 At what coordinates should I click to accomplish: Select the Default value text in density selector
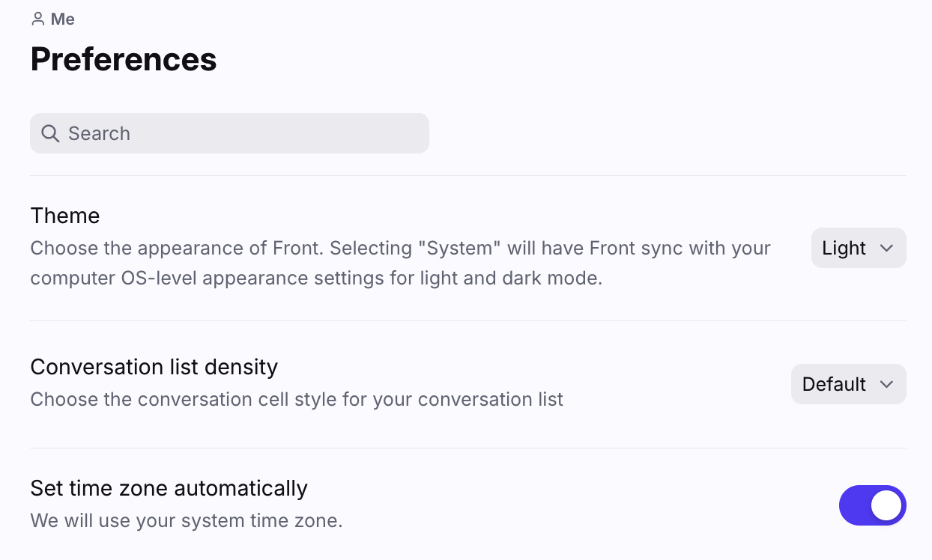(x=834, y=384)
